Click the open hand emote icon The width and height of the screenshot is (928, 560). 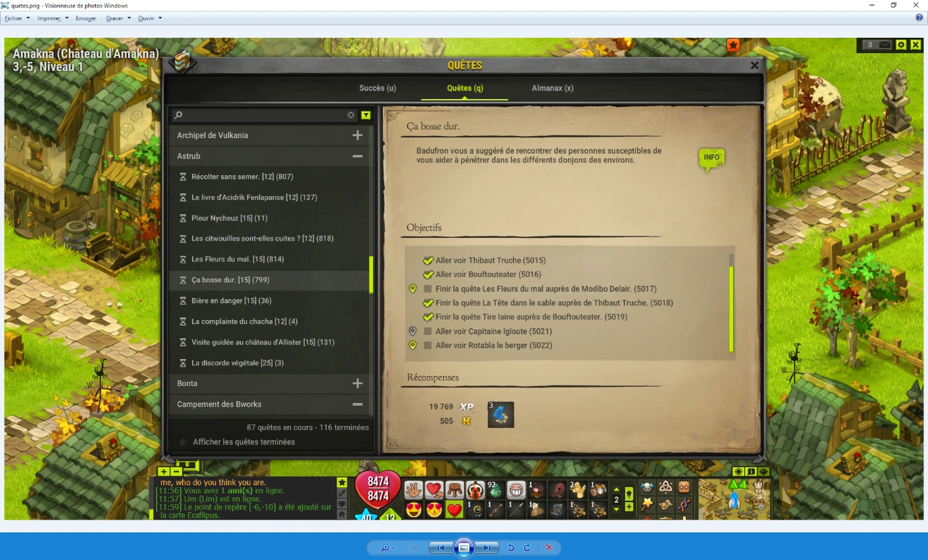413,490
